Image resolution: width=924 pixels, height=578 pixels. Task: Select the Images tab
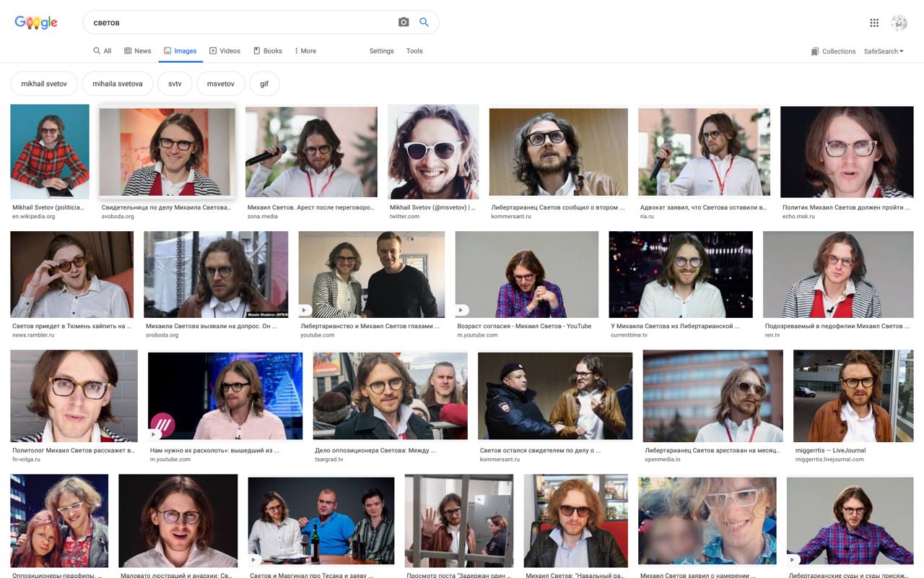(x=180, y=51)
